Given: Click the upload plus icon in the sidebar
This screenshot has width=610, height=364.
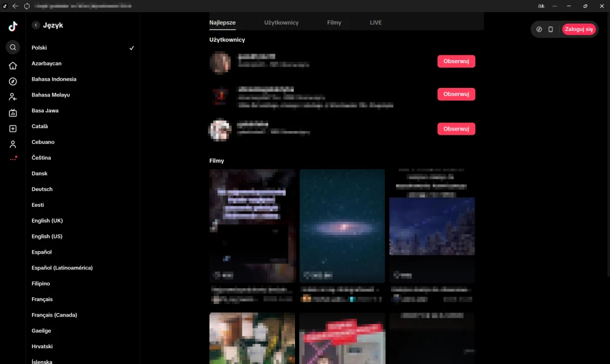Looking at the screenshot, I should pos(13,129).
